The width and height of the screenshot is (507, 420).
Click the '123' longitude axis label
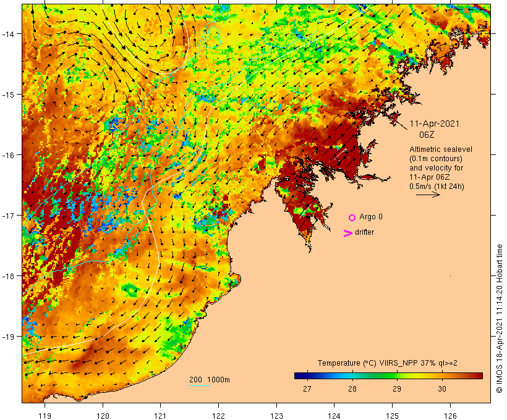click(x=276, y=416)
